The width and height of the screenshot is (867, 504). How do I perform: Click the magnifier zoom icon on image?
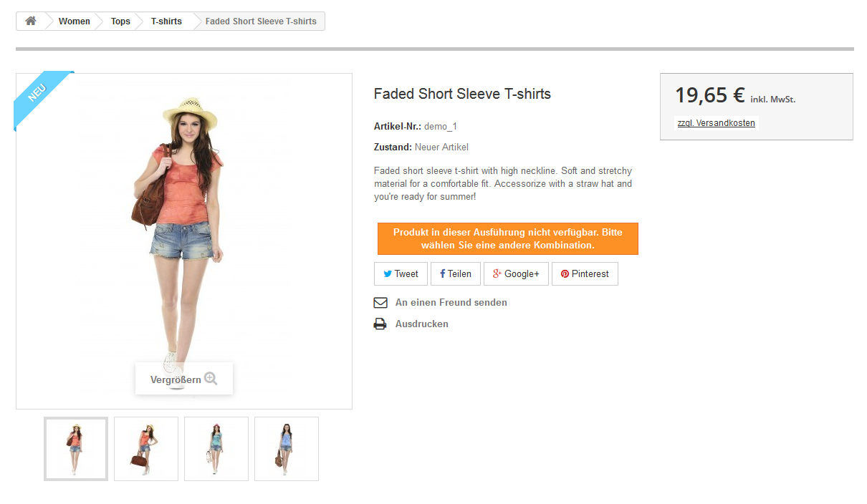coord(211,379)
